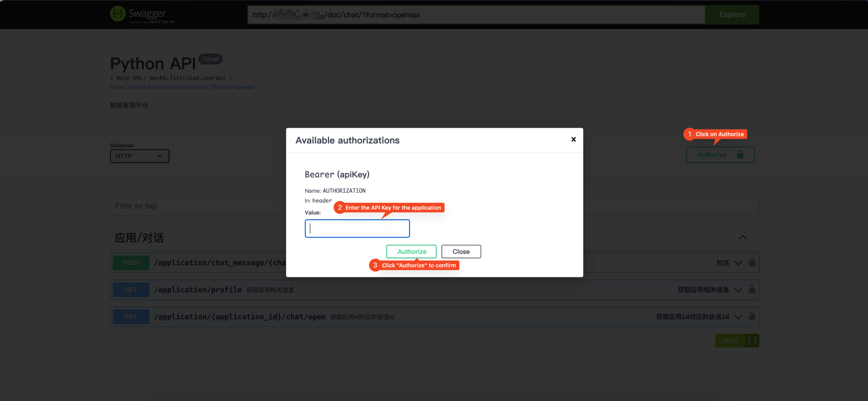868x401 pixels.
Task: Click the lock icon on the POST chat_message row
Action: pos(752,262)
